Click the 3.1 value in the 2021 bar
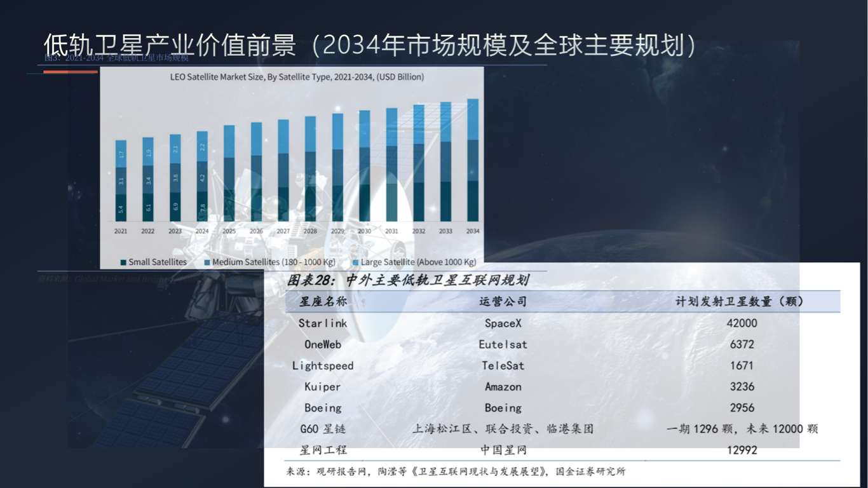Viewport: 868px width, 488px height. coord(121,181)
